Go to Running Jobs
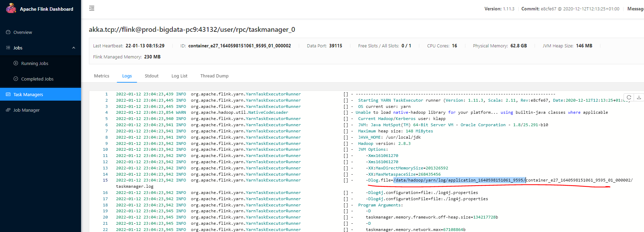This screenshot has height=232, width=644. [41, 63]
